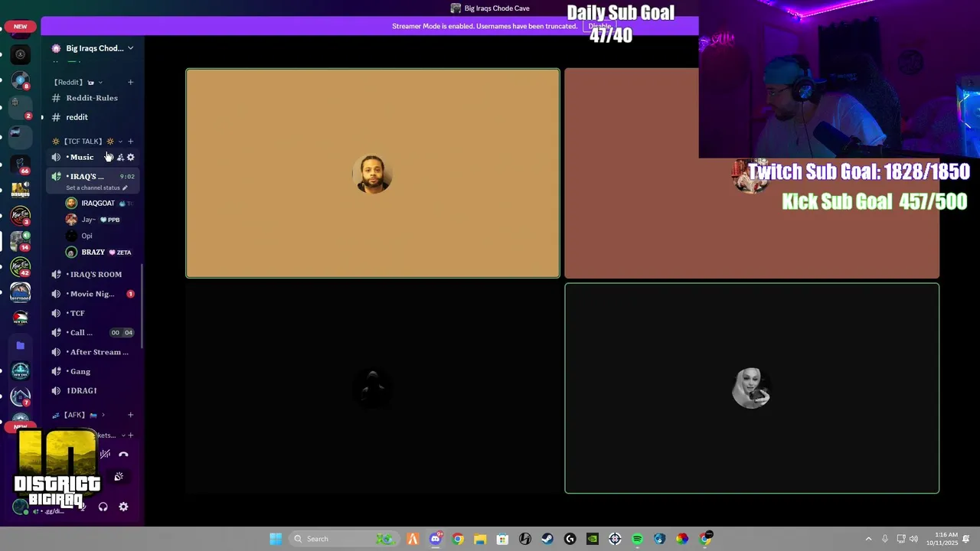
Task: Open the server with 42 notifications badge
Action: [21, 266]
